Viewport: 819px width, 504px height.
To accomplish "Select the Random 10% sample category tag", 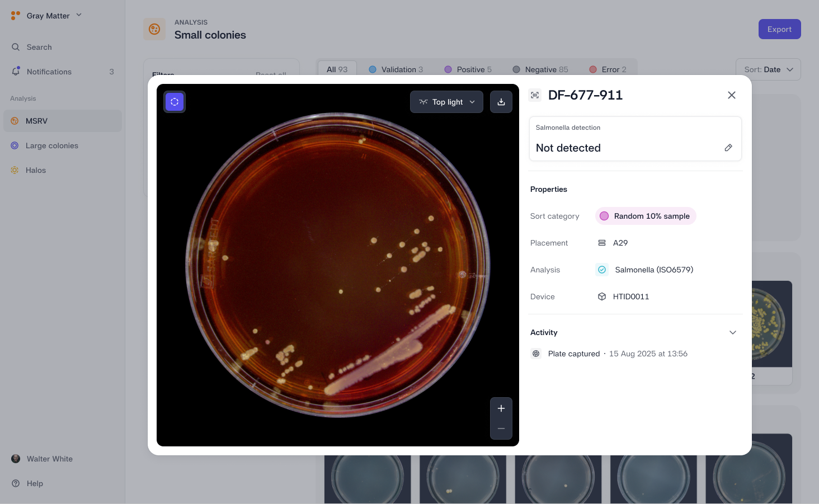I will (646, 216).
